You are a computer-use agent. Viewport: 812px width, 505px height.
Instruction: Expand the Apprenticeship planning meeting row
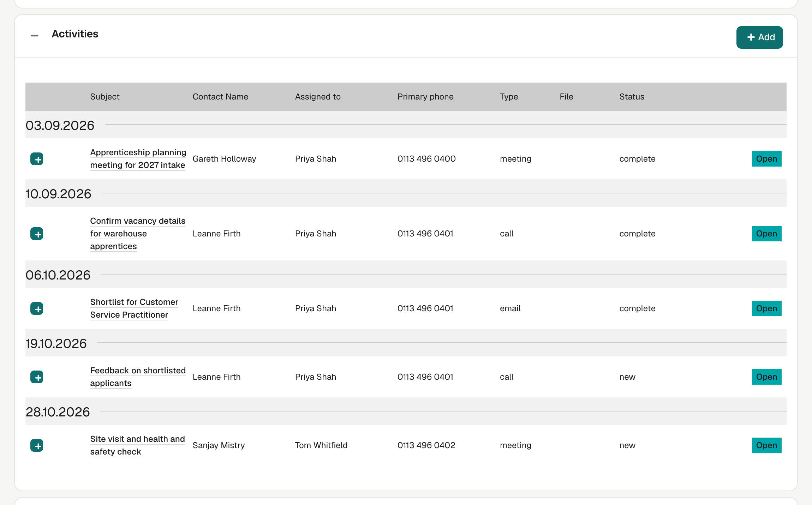tap(37, 159)
